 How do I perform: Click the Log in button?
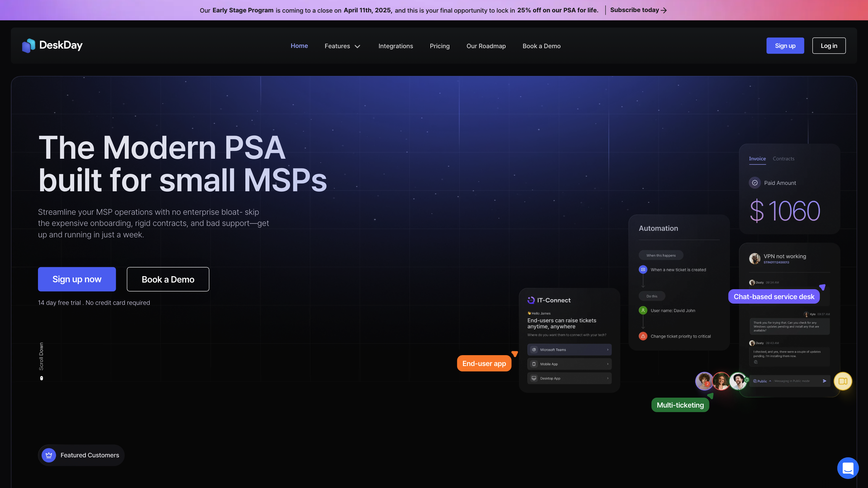pyautogui.click(x=829, y=45)
